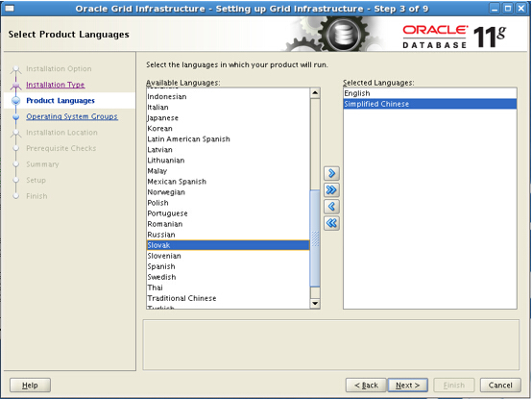The width and height of the screenshot is (532, 399).
Task: Click the double right arrow add-all button
Action: click(331, 189)
